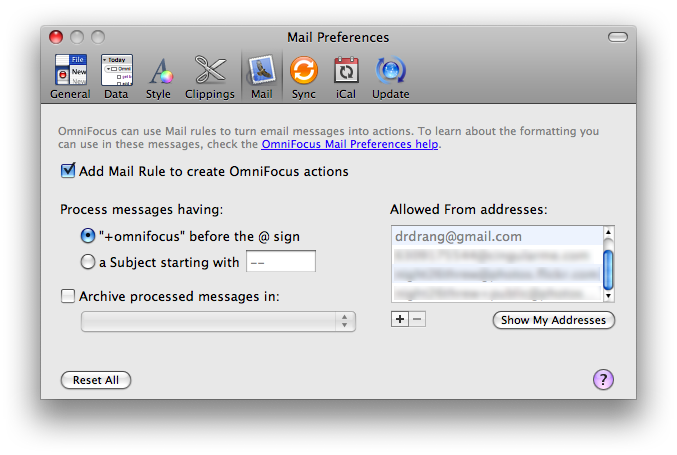Click the purple help question mark button
The width and height of the screenshot is (677, 455).
[603, 379]
